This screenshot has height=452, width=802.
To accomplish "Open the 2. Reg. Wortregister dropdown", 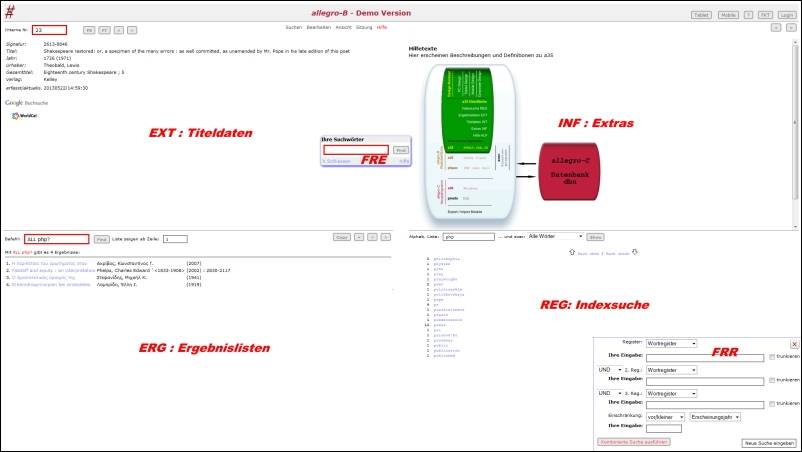I will pos(671,370).
